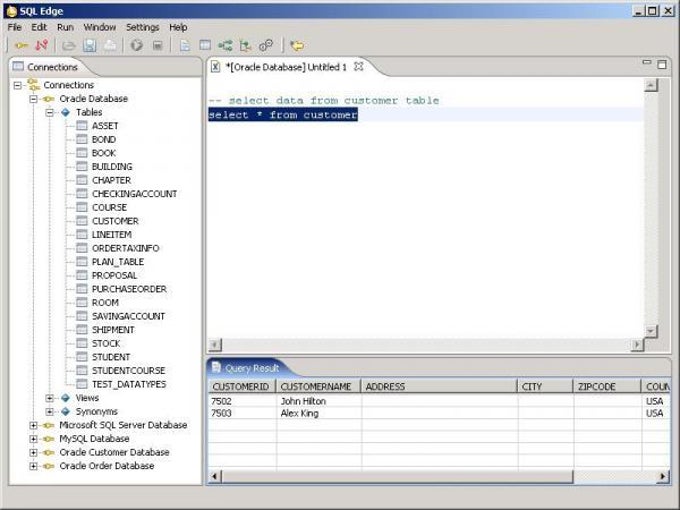This screenshot has height=510, width=680.
Task: Minimize the editor panel
Action: coord(647,62)
